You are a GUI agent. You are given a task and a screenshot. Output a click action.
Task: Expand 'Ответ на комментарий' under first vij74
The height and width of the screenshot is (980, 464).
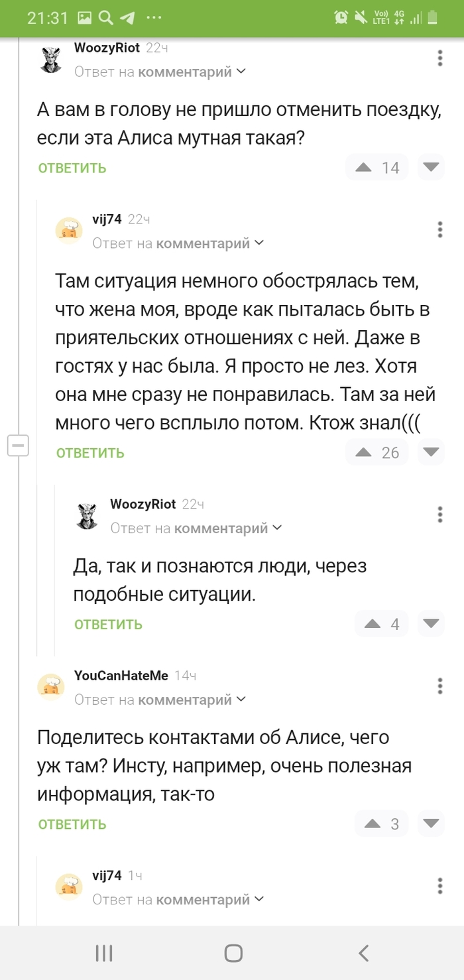point(178,243)
